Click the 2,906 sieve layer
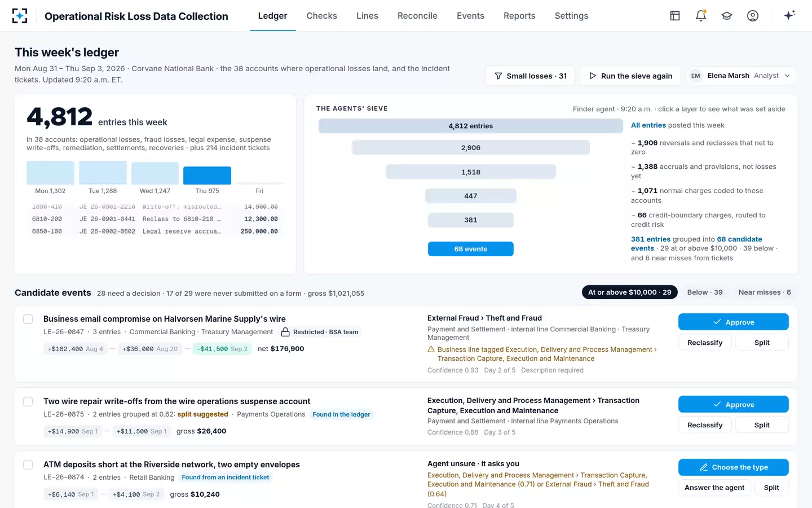 471,148
